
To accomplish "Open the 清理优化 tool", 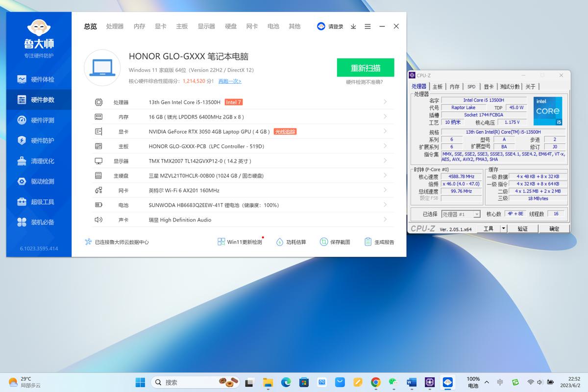I will pyautogui.click(x=39, y=161).
